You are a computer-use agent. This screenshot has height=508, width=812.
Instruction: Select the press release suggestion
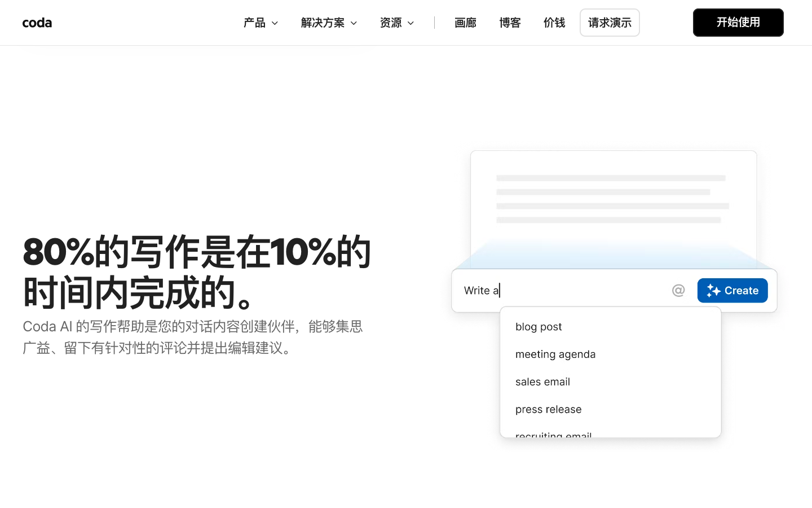tap(548, 410)
